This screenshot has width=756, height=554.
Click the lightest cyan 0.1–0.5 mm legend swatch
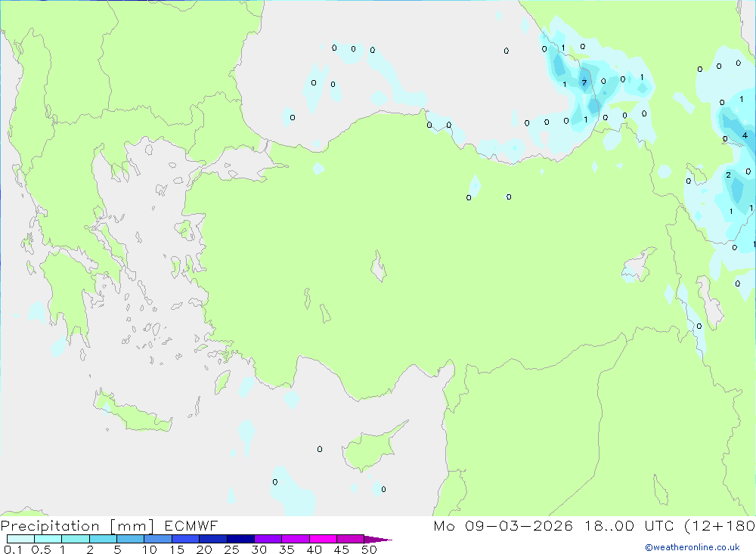20,539
